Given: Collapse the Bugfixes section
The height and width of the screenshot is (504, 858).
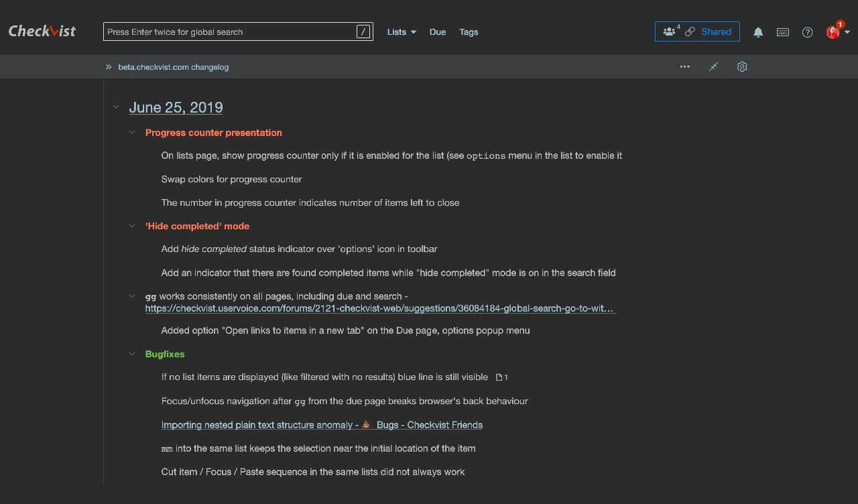Looking at the screenshot, I should pos(132,354).
